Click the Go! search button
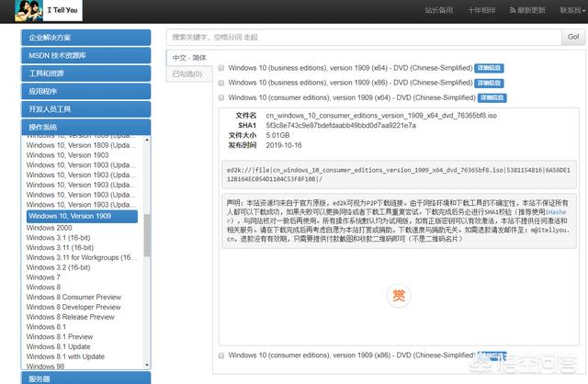The image size is (588, 384). point(573,37)
